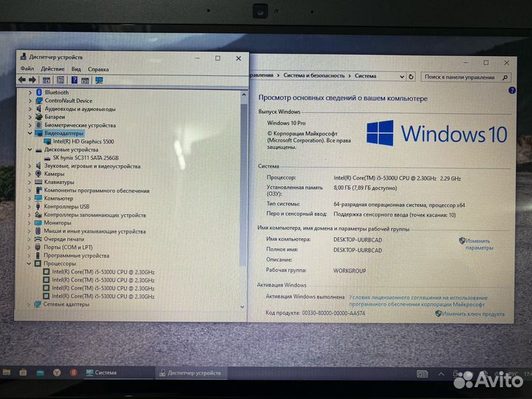
Task: Open the Справка menu
Action: click(x=98, y=69)
